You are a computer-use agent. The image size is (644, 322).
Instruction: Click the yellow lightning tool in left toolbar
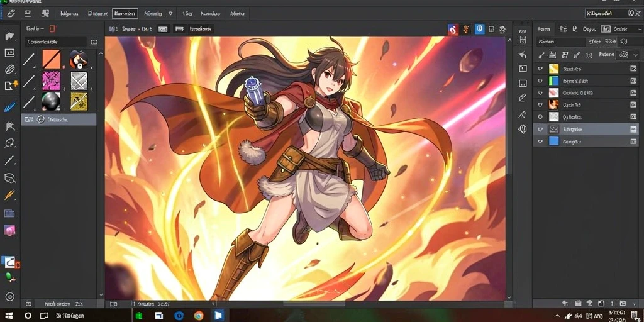[x=9, y=195]
